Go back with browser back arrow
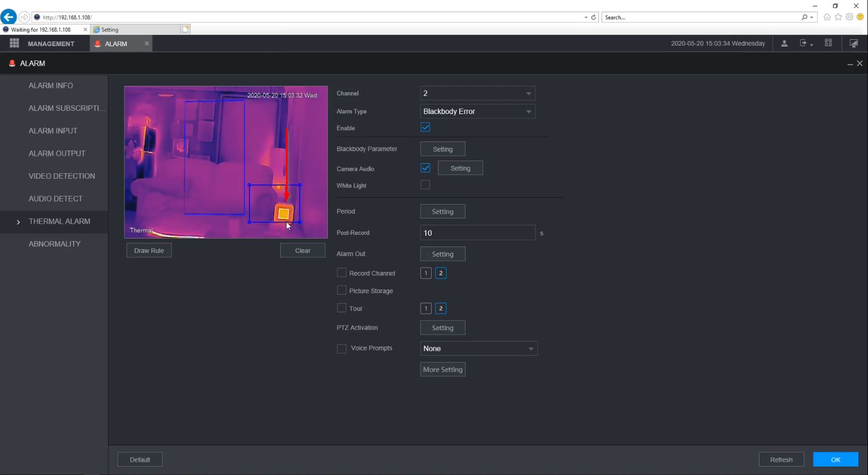This screenshot has width=868, height=475. click(8, 17)
